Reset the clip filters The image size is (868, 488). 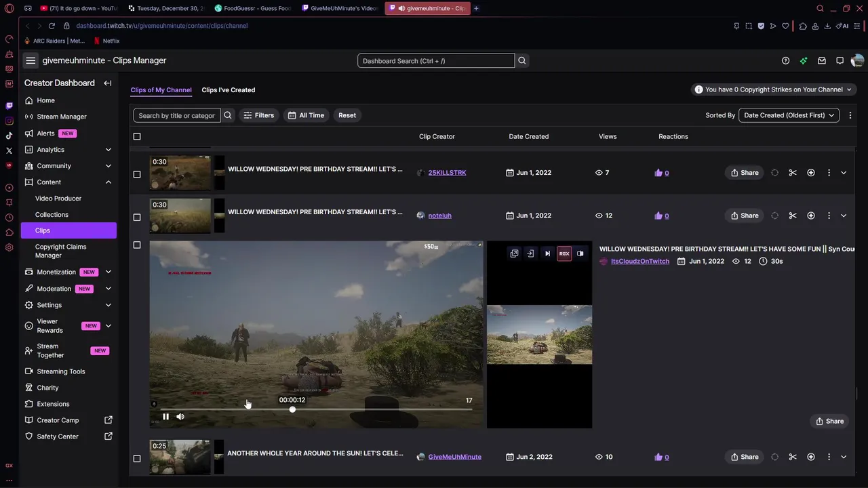tap(347, 115)
